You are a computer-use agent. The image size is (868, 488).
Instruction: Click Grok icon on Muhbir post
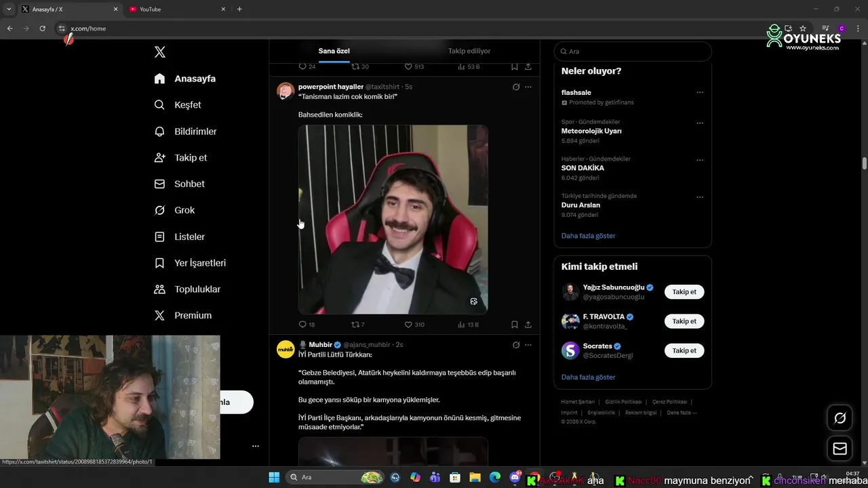coord(516,345)
